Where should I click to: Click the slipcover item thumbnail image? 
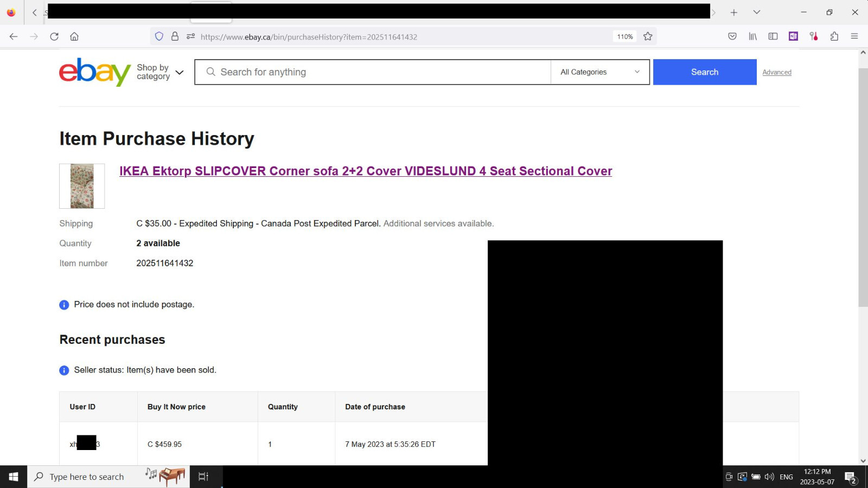click(82, 186)
